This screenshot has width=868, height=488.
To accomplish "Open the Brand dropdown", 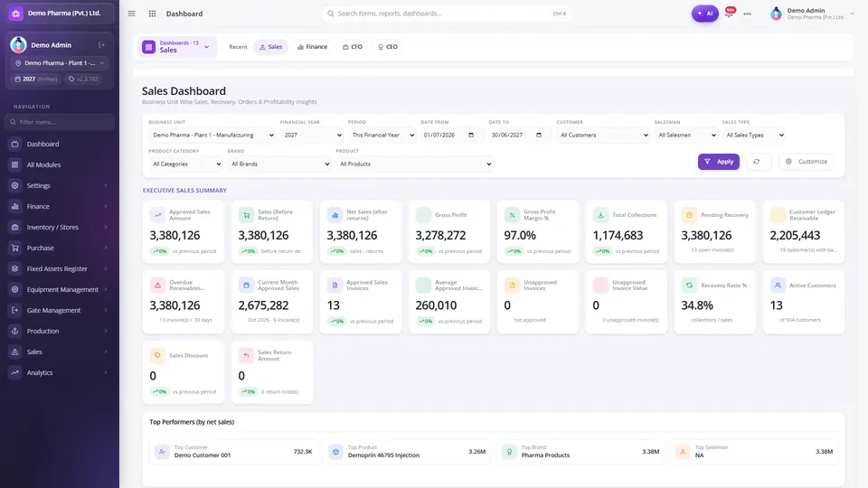I will pyautogui.click(x=279, y=164).
